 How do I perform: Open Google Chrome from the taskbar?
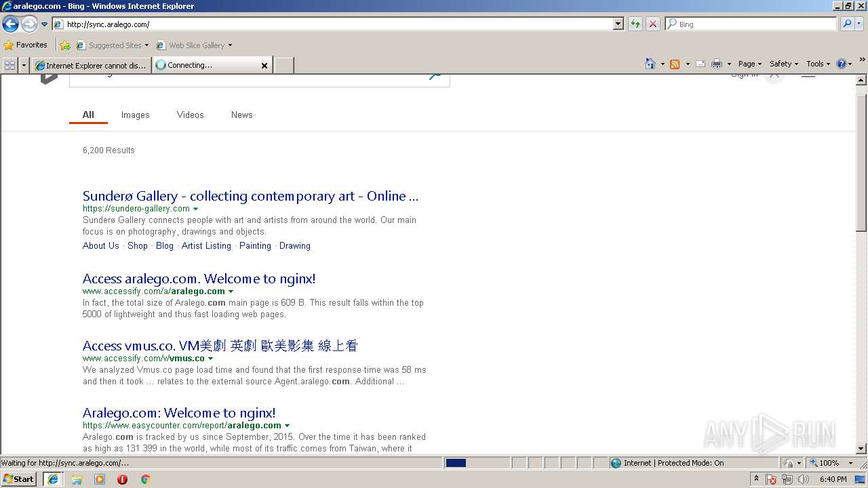[x=145, y=479]
